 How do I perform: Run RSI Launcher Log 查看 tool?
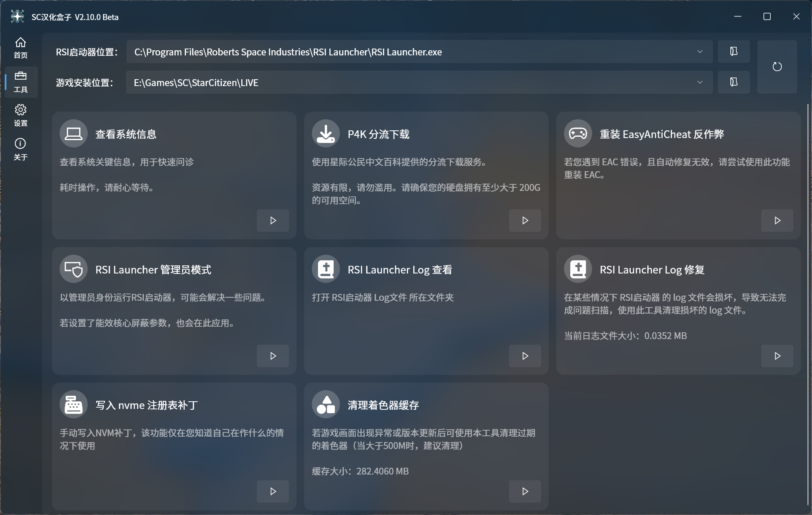(525, 356)
